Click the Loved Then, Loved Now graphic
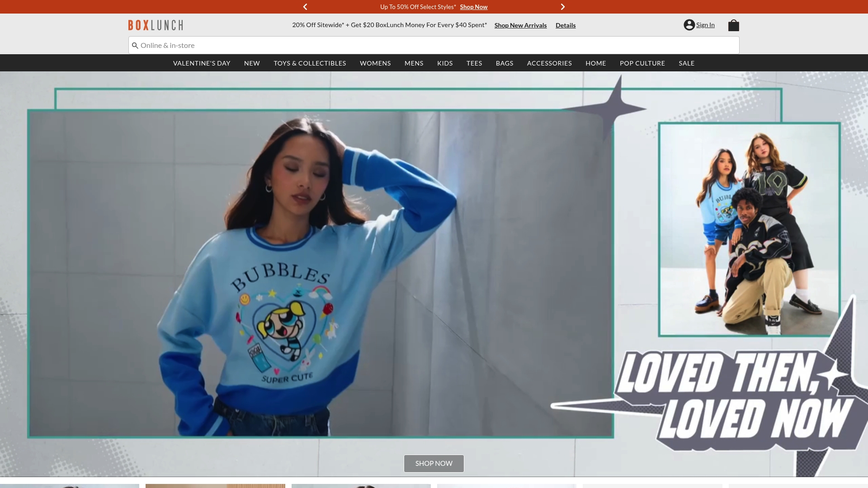The width and height of the screenshot is (868, 488). (x=735, y=400)
